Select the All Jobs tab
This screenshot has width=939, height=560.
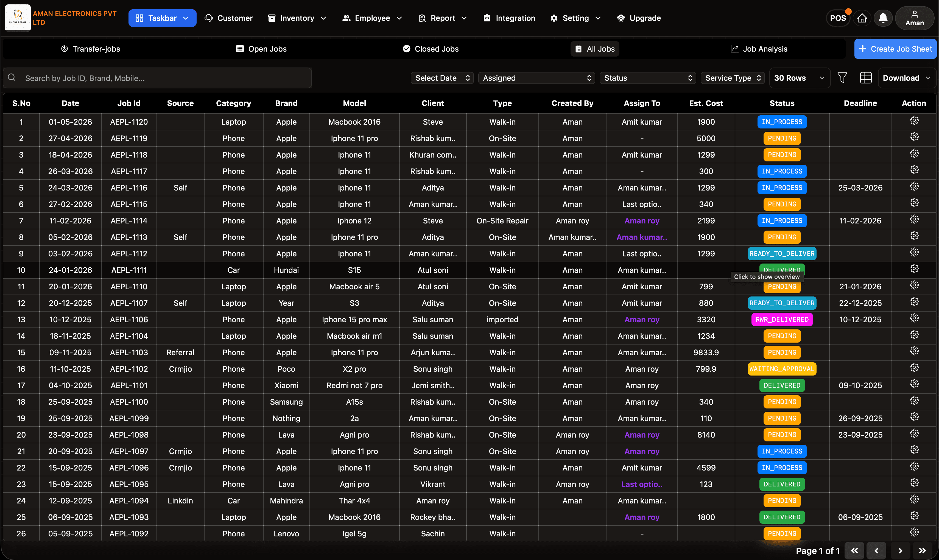tap(594, 49)
